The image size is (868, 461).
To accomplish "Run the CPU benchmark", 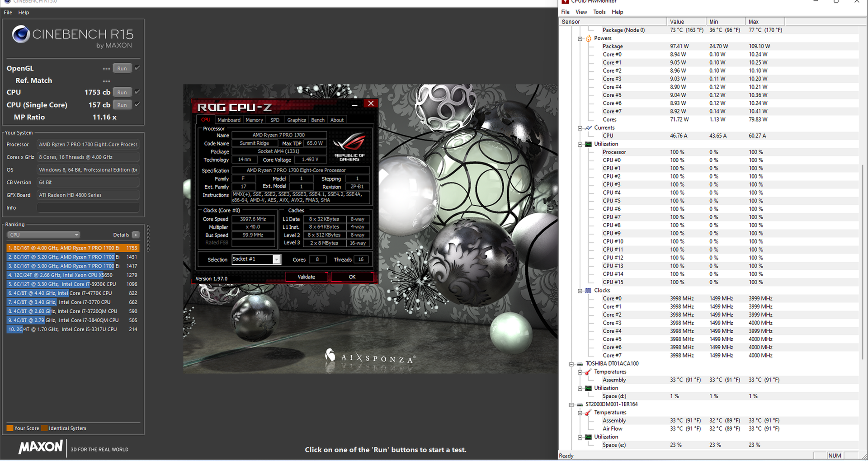I will click(x=122, y=92).
